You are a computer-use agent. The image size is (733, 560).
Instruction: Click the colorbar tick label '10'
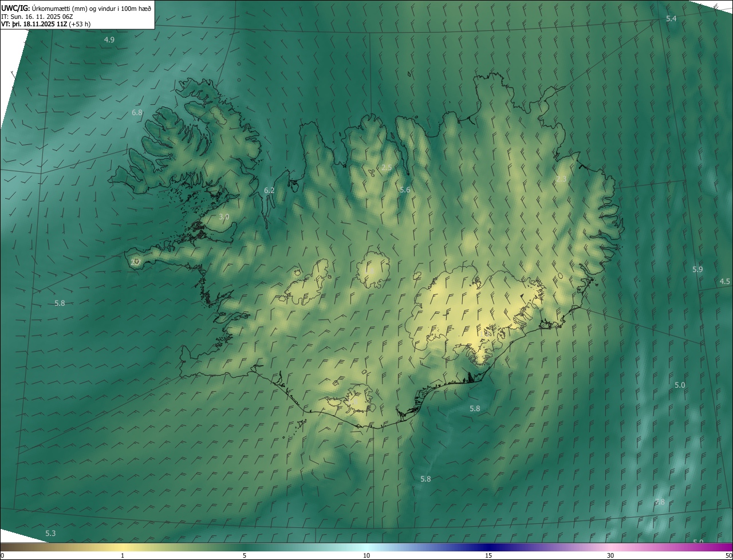(366, 555)
